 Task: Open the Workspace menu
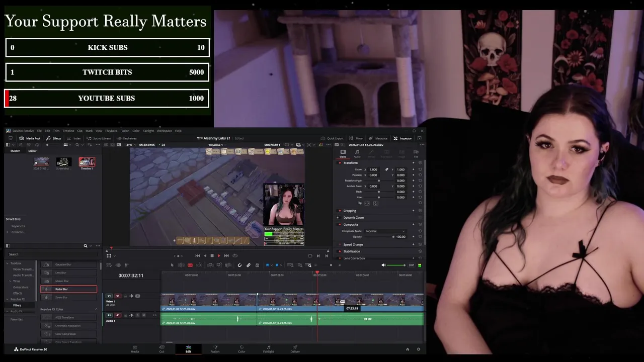point(164,131)
